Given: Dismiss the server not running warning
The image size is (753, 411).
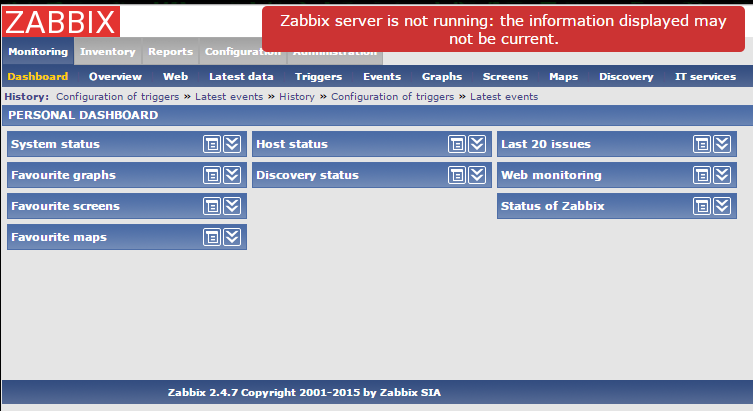Looking at the screenshot, I should point(503,29).
